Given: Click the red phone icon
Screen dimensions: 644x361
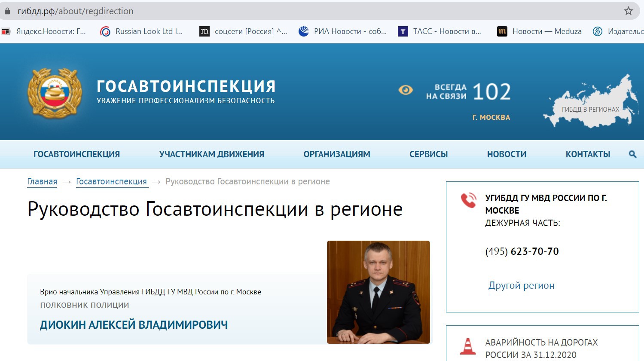Looking at the screenshot, I should (468, 200).
